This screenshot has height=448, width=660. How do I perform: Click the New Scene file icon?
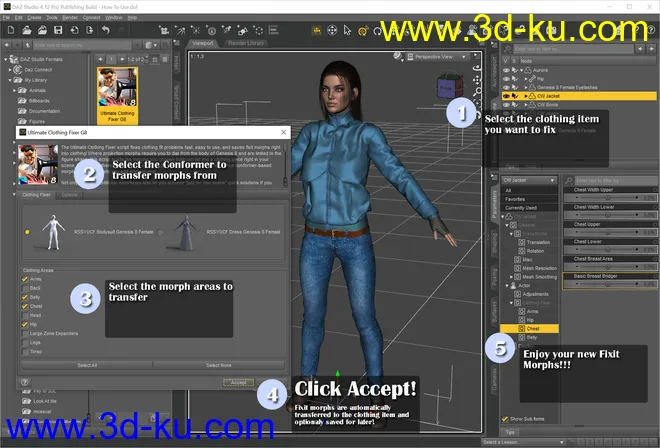(9, 30)
